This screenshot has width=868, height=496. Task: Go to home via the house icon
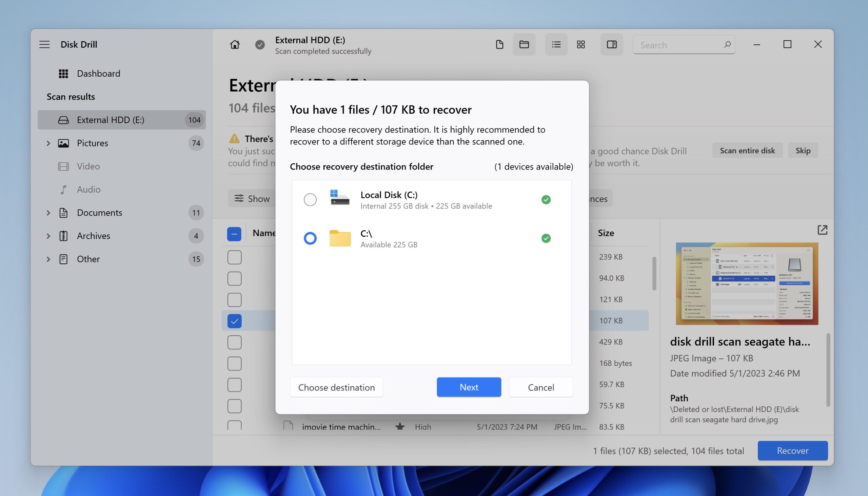tap(234, 45)
